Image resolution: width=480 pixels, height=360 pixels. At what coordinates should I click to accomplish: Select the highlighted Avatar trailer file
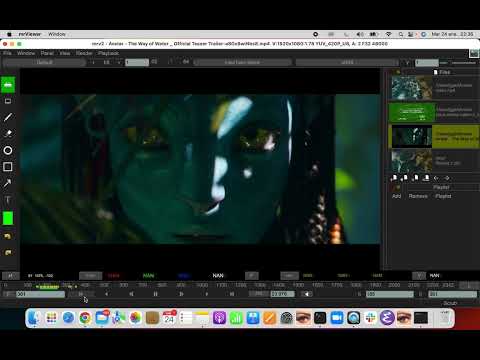point(434,137)
